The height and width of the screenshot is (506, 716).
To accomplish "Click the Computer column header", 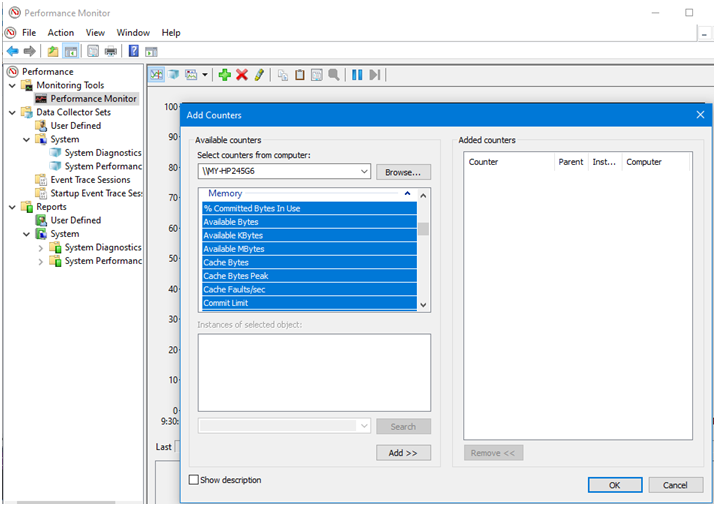I will pos(655,162).
